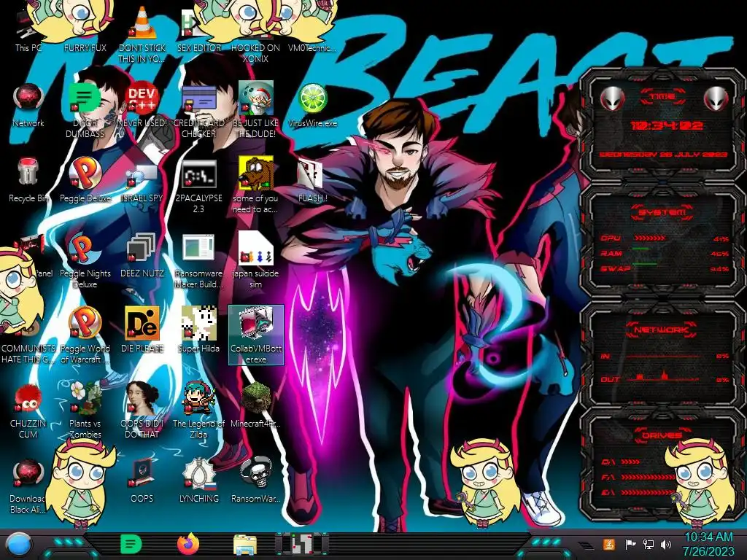This screenshot has width=747, height=560.
Task: Launch Peggle Nights Deluxe
Action: pos(85,262)
